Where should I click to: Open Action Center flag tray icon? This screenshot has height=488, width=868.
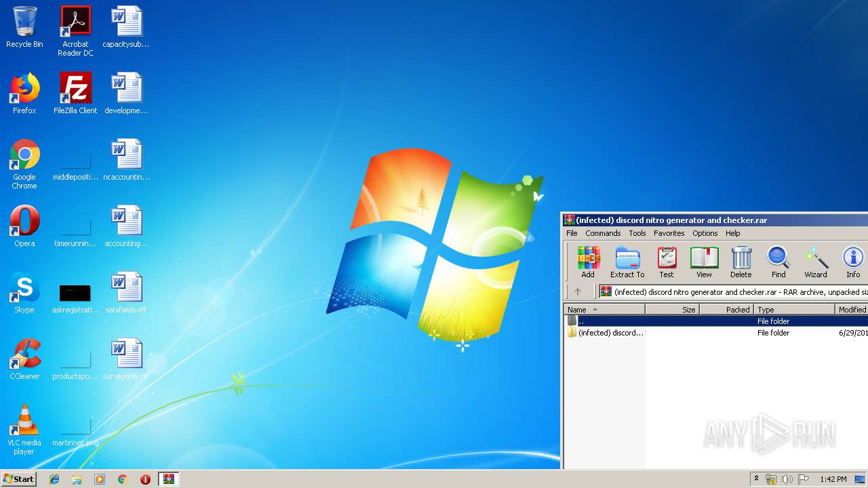pos(804,479)
